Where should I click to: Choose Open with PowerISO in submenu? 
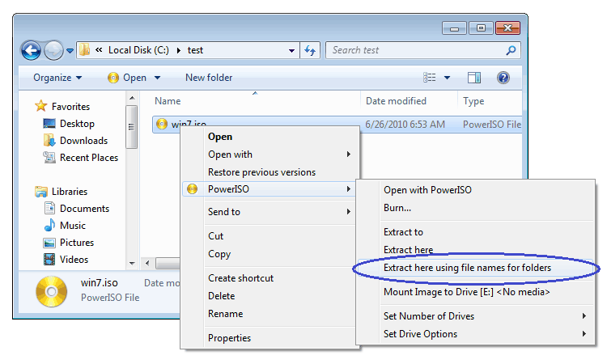click(427, 190)
